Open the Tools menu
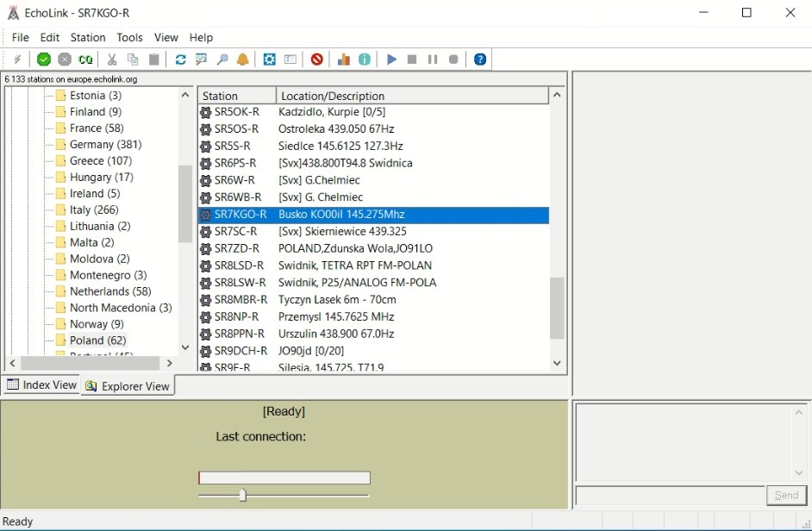The height and width of the screenshot is (531, 812). tap(129, 37)
